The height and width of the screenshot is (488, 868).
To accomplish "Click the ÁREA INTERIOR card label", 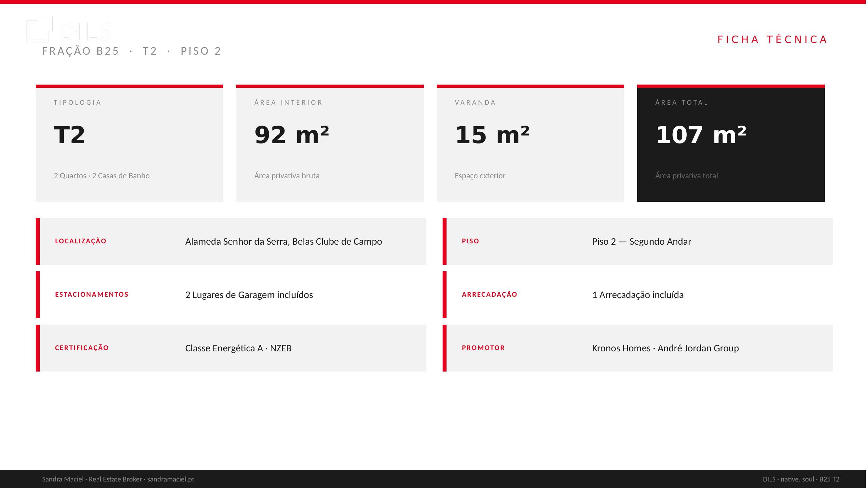I will point(288,102).
